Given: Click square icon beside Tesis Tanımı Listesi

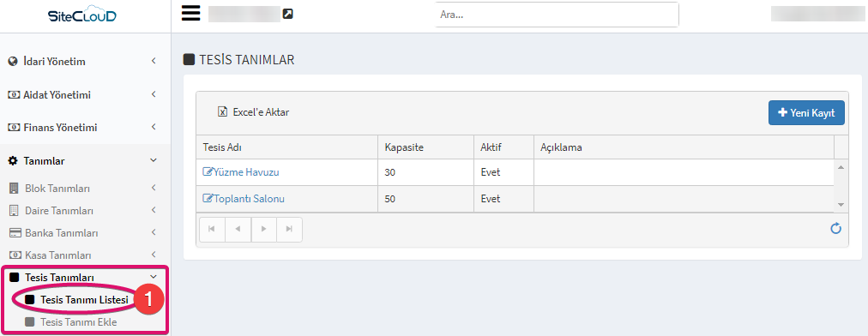Looking at the screenshot, I should click(x=30, y=299).
